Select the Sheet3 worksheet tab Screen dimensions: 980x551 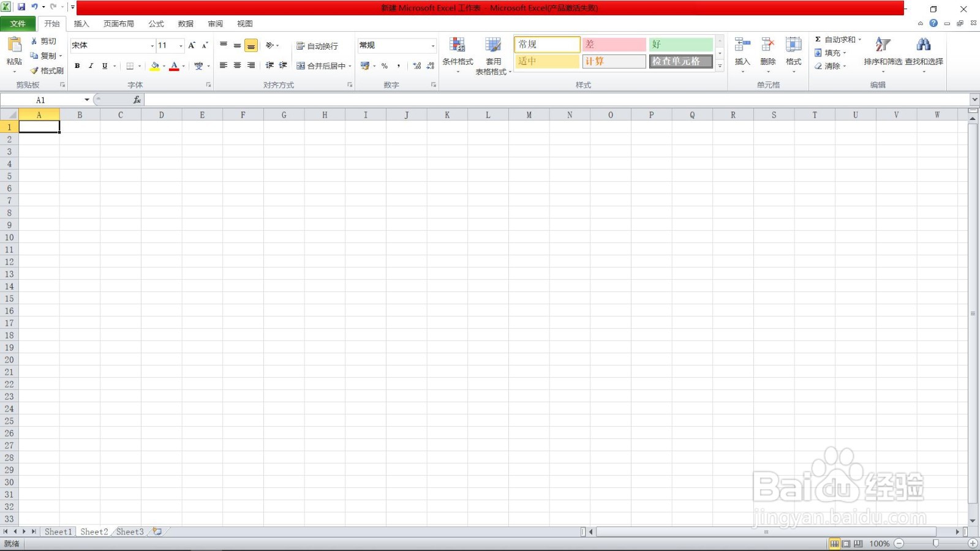click(x=130, y=531)
